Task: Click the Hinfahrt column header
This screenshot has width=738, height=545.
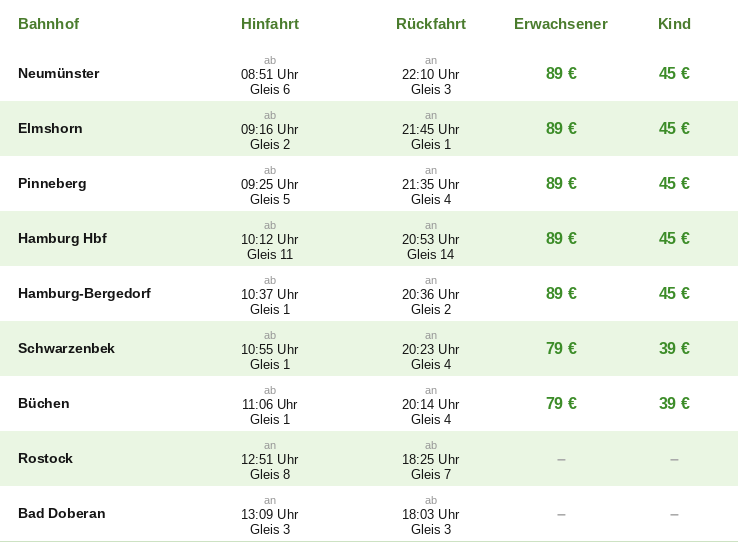Action: coord(270,24)
